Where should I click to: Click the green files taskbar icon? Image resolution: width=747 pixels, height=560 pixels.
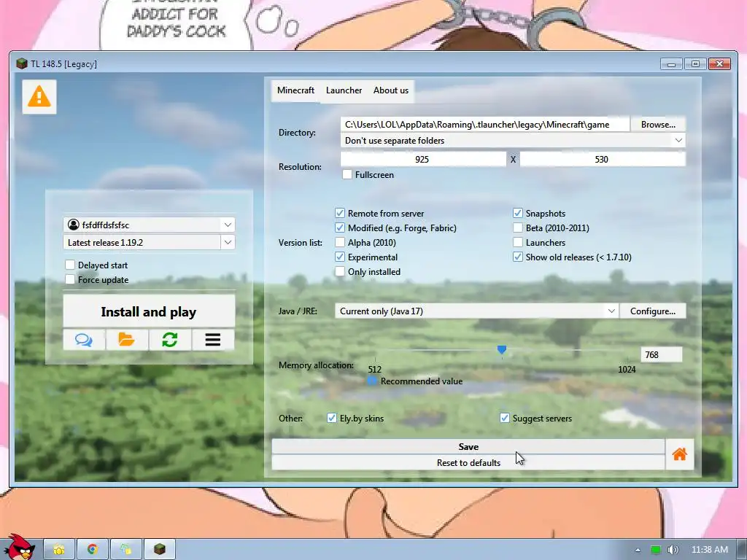pyautogui.click(x=125, y=550)
